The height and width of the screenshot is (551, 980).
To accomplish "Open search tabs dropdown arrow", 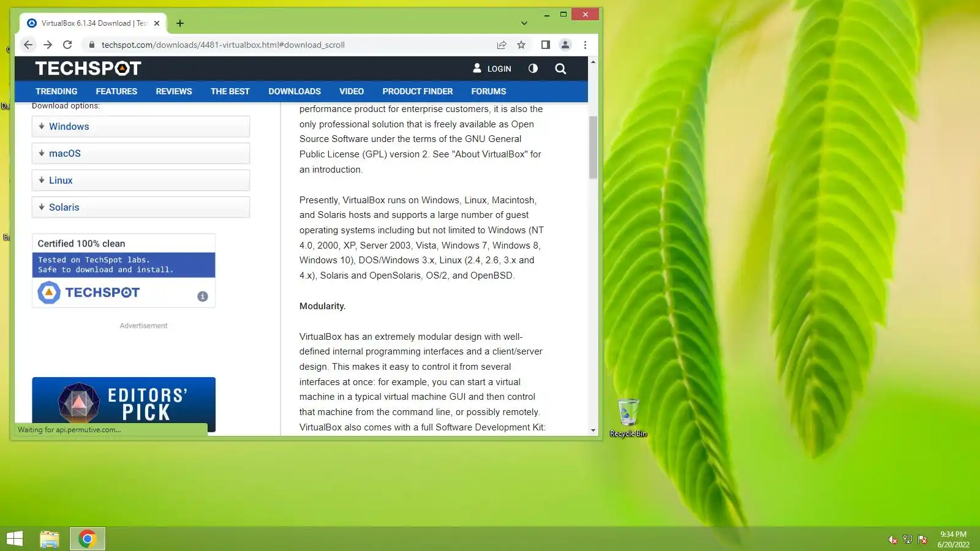I will click(x=524, y=23).
